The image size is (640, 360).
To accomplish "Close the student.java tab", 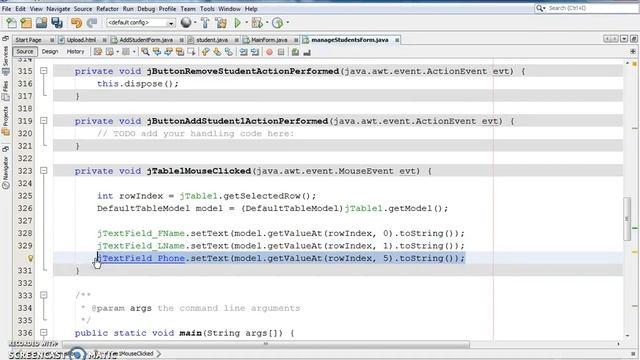I will [x=236, y=40].
